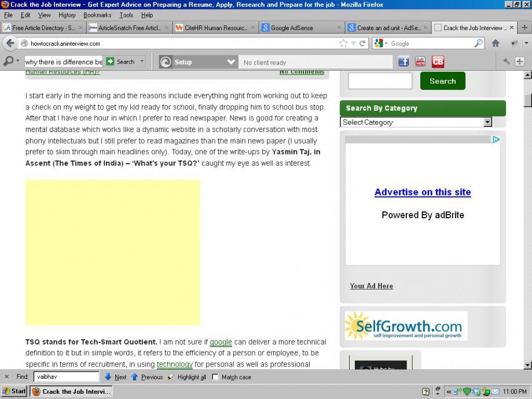Click the page scrollbar down arrow

(527, 365)
